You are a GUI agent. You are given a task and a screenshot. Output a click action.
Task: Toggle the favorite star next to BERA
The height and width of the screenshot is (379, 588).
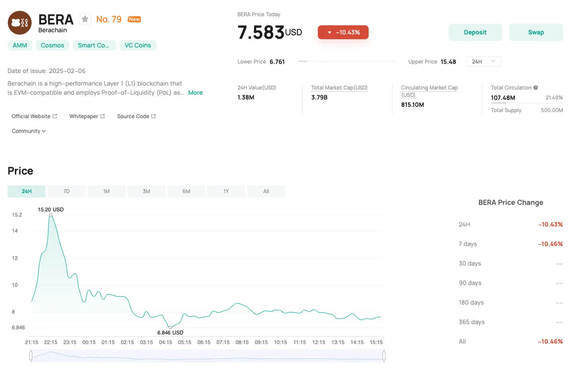(85, 19)
